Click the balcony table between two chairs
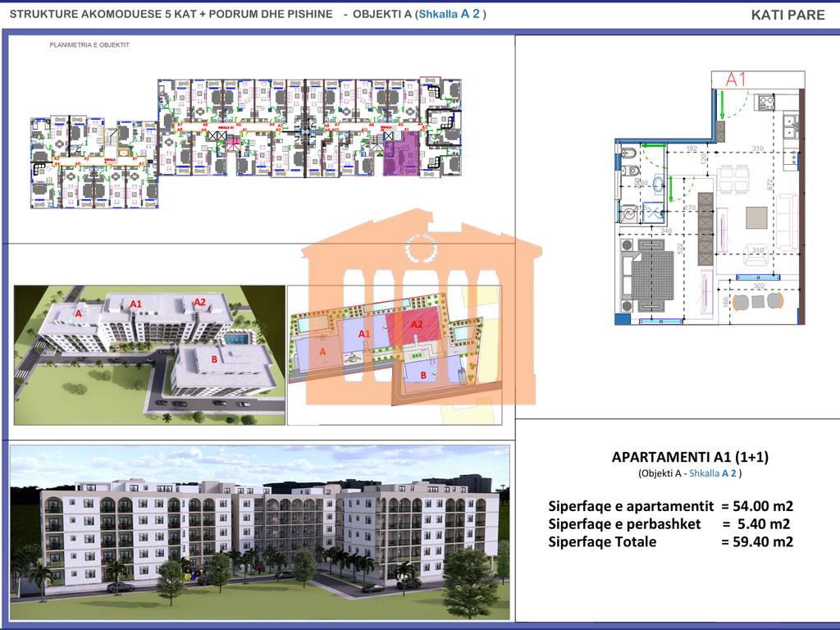 758,302
